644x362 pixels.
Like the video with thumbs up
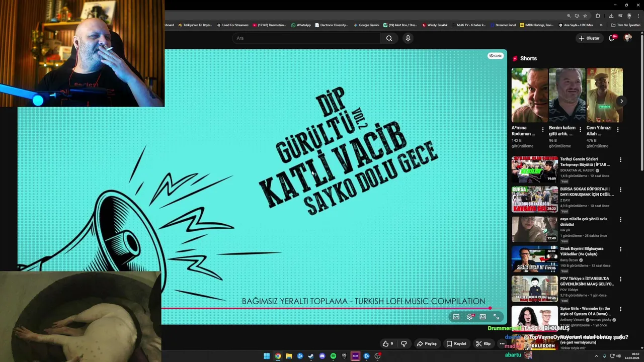(388, 344)
